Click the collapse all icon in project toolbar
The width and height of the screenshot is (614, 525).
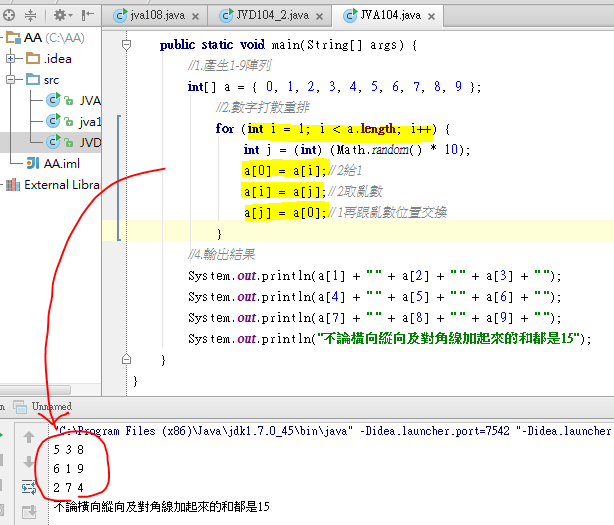30,16
